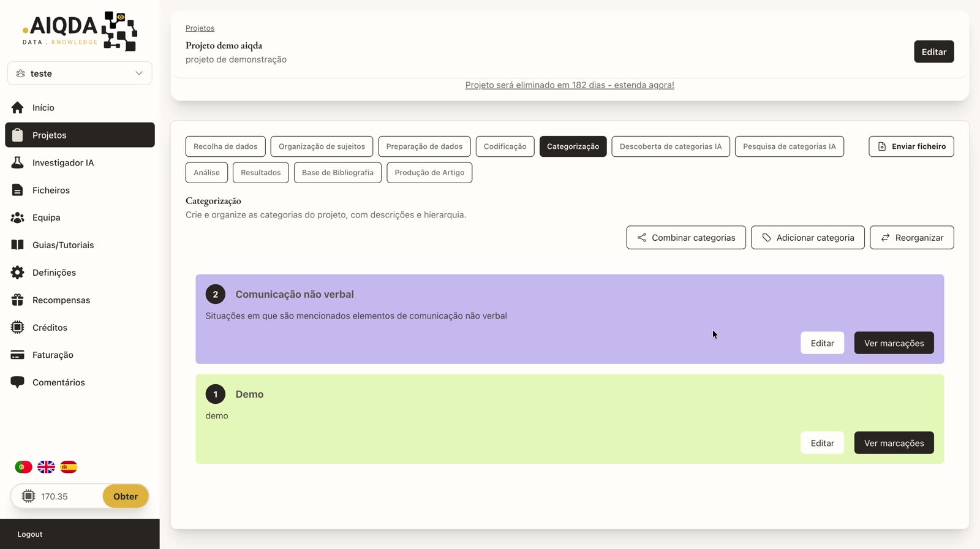Edit the Comunicação não verbal category
980x549 pixels.
822,343
